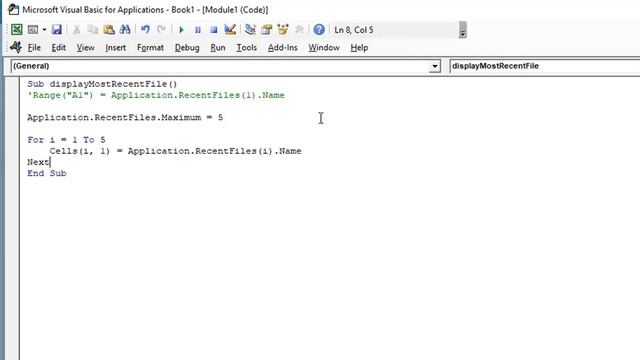Open the Help menu
The width and height of the screenshot is (640, 360).
click(x=359, y=48)
